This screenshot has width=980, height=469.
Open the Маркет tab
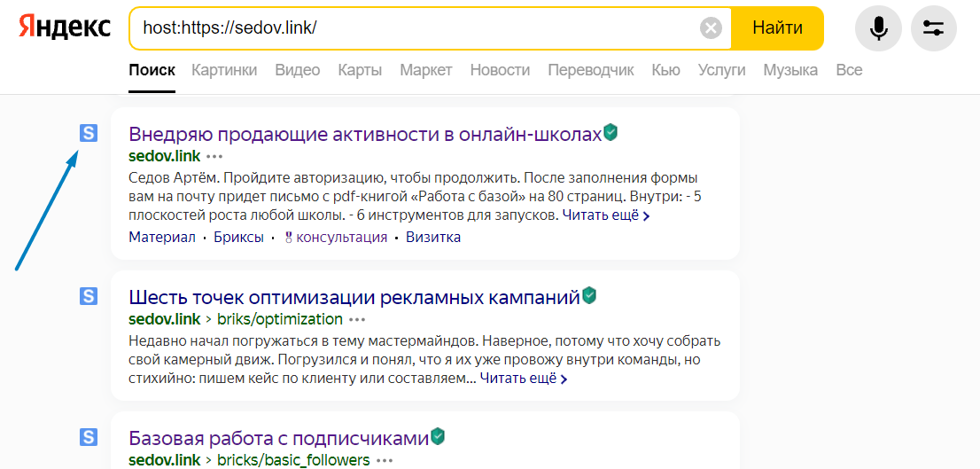[426, 70]
